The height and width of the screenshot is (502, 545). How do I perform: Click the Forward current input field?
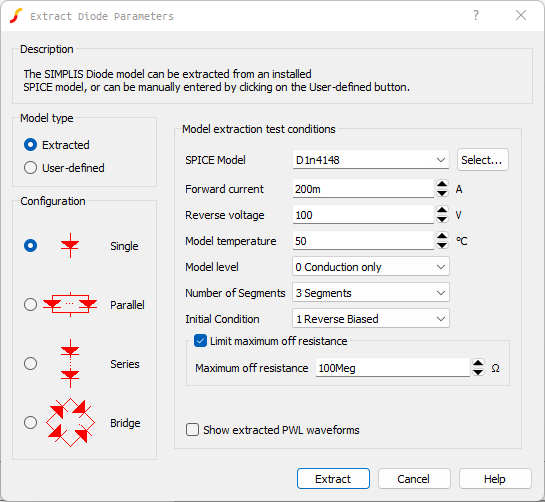pos(363,189)
